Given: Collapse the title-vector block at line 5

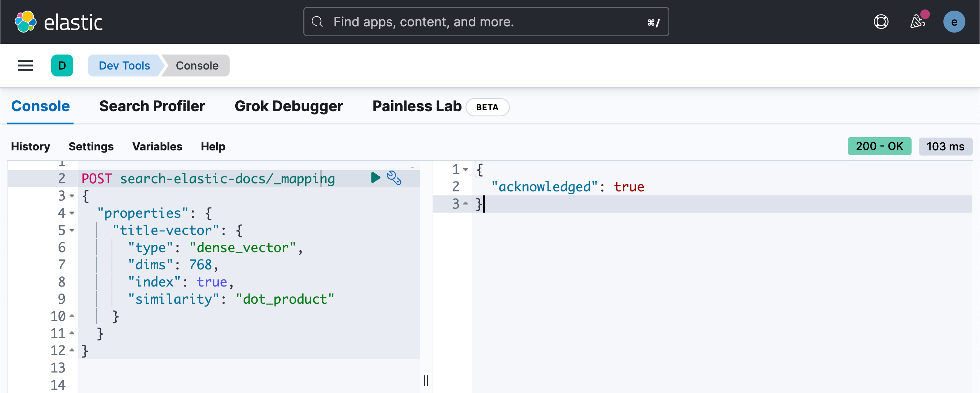Looking at the screenshot, I should 72,231.
